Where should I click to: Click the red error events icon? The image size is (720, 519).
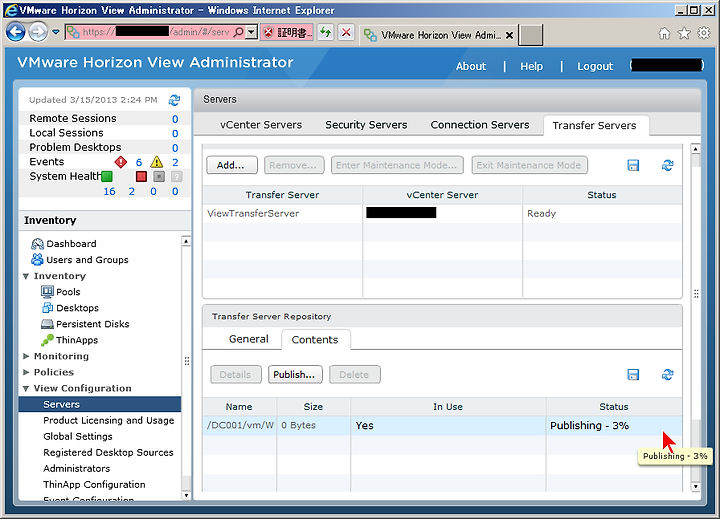point(121,162)
